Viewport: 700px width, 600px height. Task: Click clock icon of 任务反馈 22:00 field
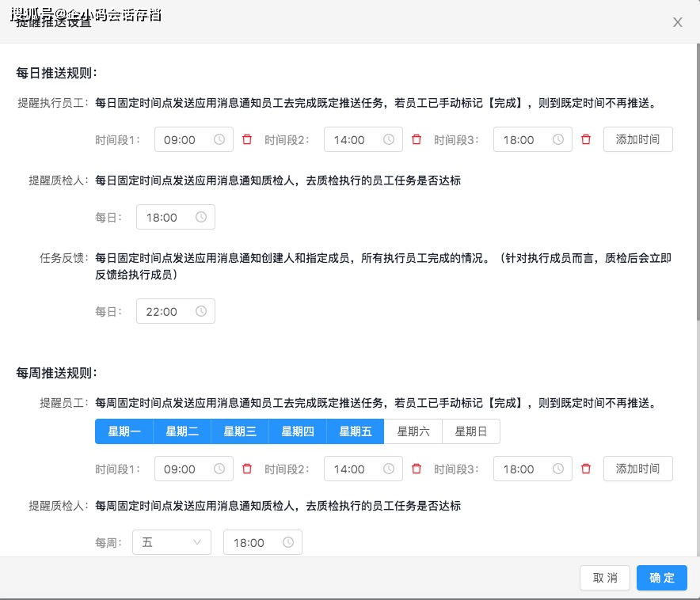pyautogui.click(x=201, y=311)
